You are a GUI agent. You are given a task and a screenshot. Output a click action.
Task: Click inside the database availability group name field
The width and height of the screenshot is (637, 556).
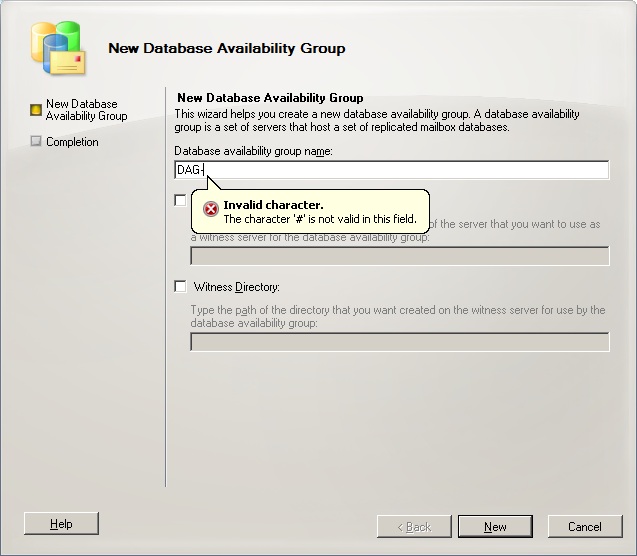(400, 170)
